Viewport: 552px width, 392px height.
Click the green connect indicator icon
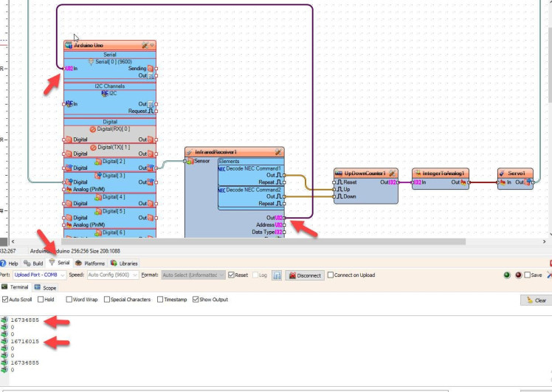(507, 275)
